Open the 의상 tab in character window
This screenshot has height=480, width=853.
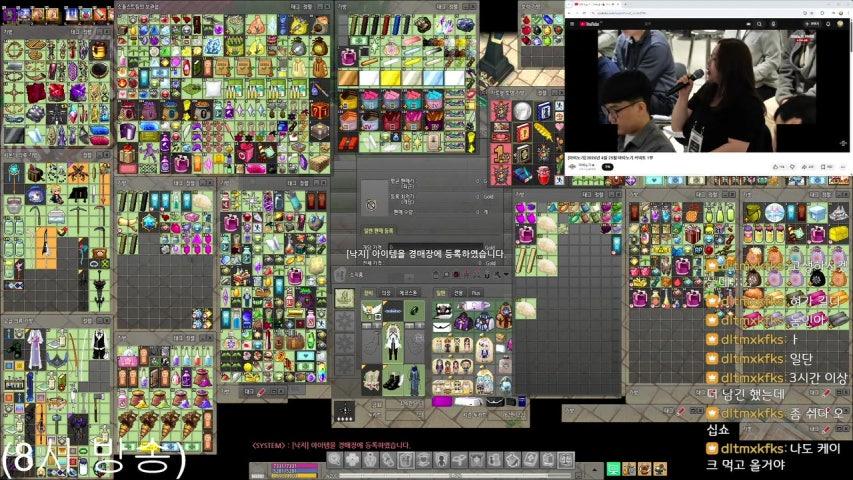click(x=386, y=293)
